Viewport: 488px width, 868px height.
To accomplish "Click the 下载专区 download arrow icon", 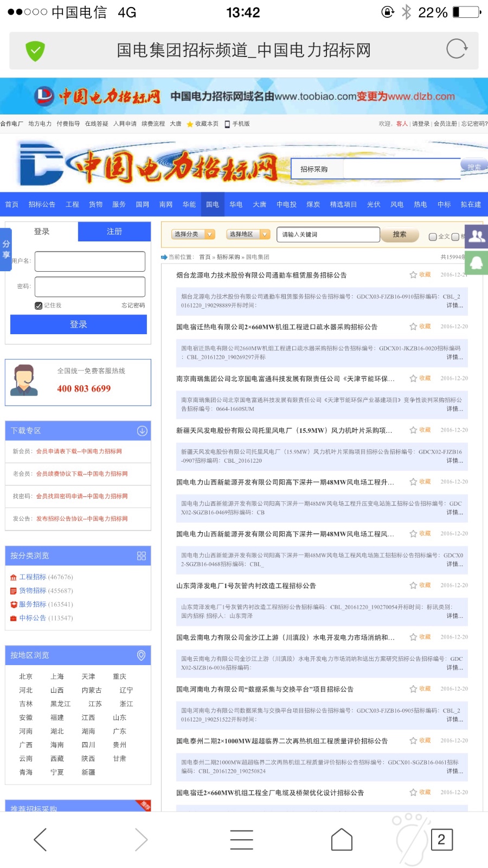I will pos(142,431).
